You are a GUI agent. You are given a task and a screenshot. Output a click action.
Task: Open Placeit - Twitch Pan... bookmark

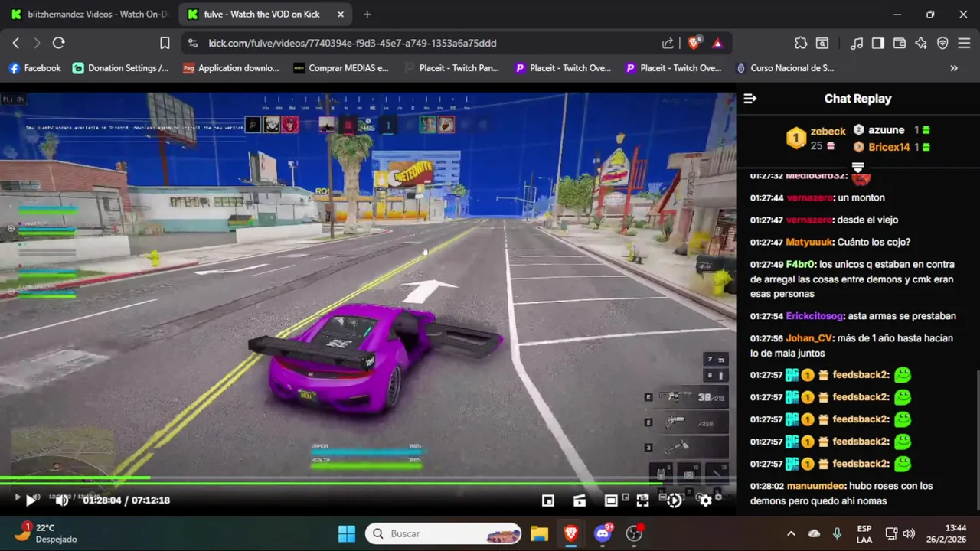(451, 68)
